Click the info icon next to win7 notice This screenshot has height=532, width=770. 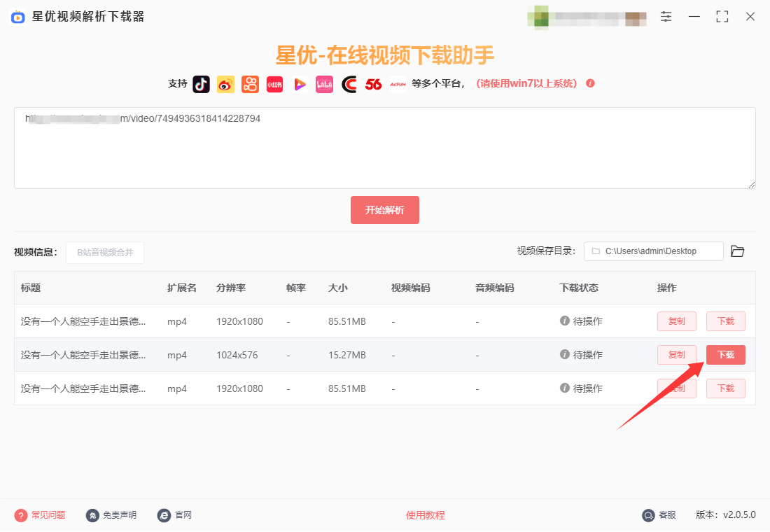tap(590, 83)
